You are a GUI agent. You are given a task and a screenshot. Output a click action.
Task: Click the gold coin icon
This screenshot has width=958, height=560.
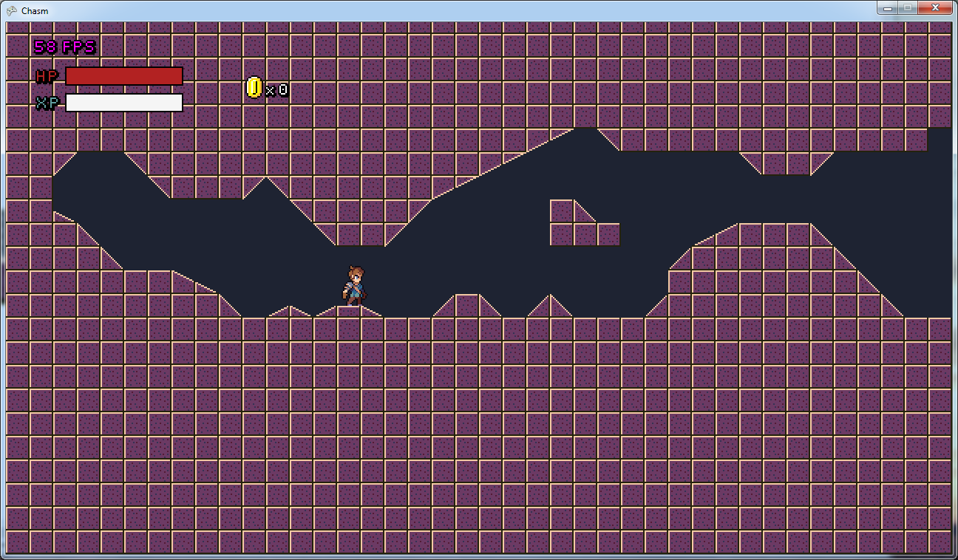tap(254, 88)
